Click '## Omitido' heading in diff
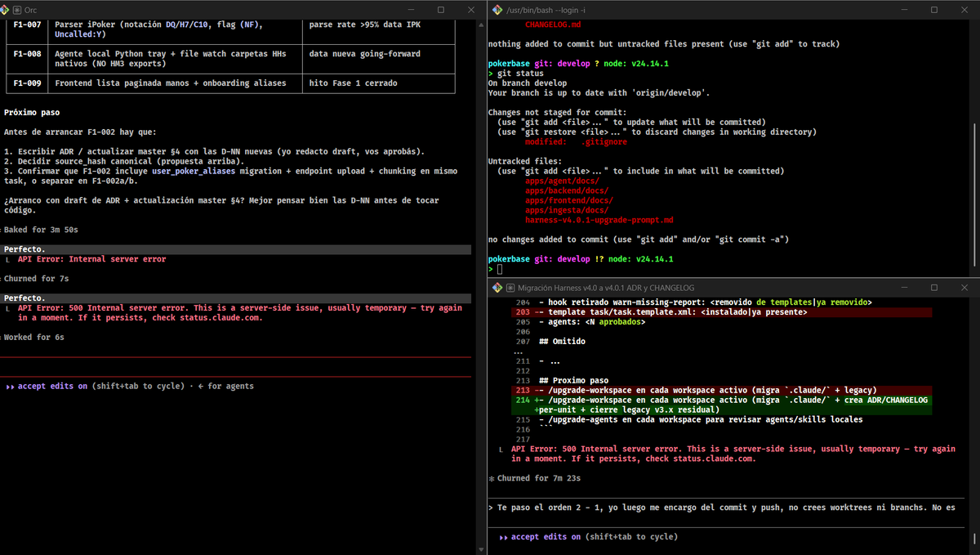The image size is (980, 555). tap(562, 342)
